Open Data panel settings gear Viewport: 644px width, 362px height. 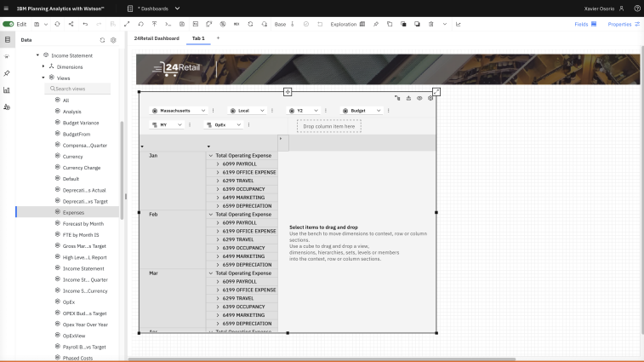point(113,40)
